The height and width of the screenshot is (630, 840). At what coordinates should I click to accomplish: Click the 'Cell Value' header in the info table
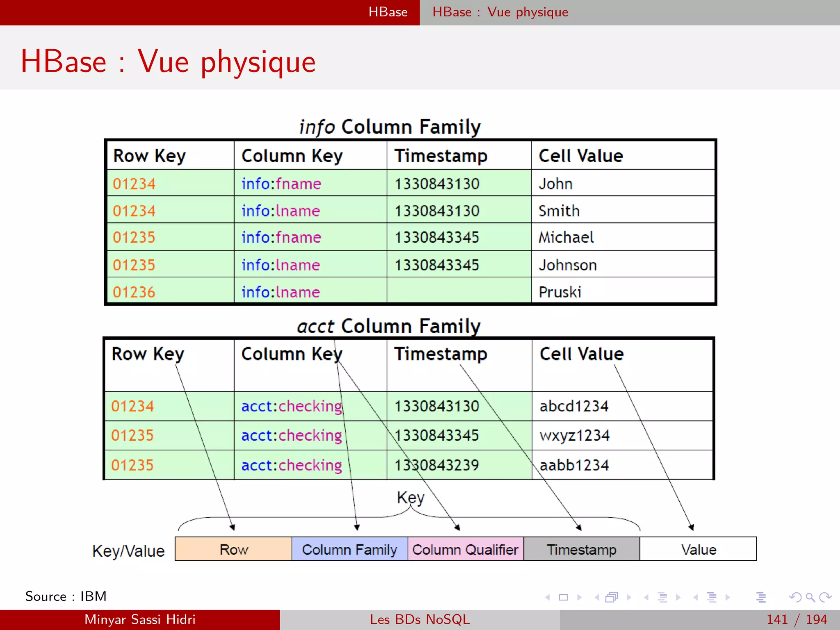click(x=581, y=156)
